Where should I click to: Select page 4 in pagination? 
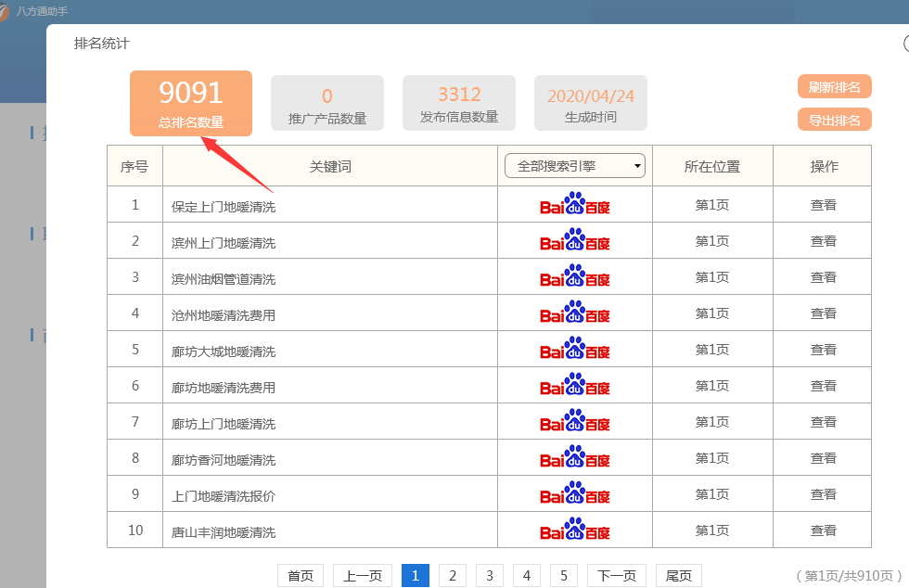pyautogui.click(x=527, y=576)
